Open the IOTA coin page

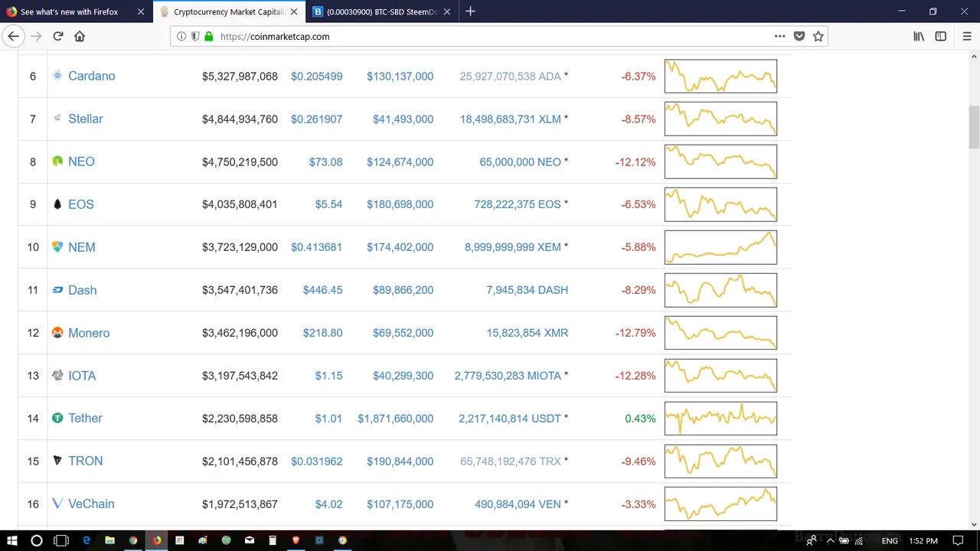pyautogui.click(x=82, y=376)
